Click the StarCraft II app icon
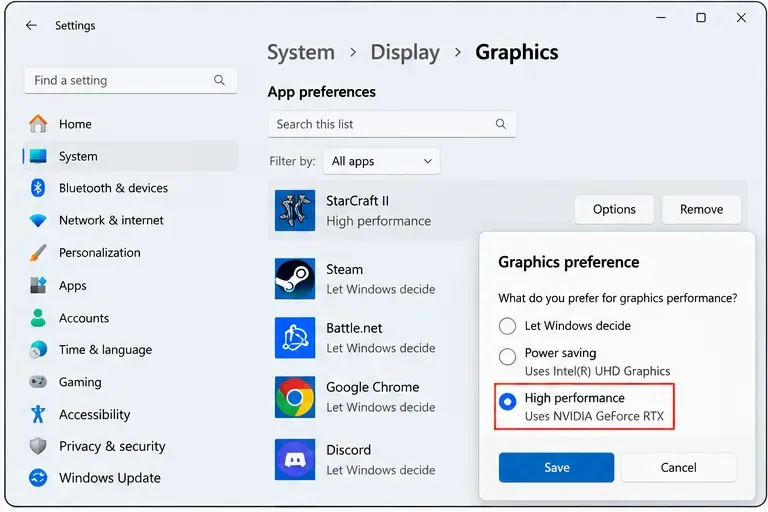This screenshot has height=512, width=768. pos(295,211)
